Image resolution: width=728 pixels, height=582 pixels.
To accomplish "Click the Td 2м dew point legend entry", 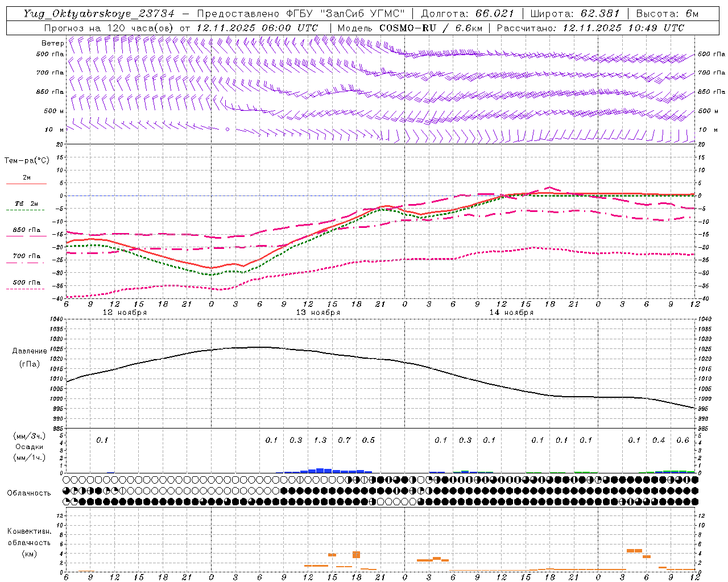I will 27,203.
